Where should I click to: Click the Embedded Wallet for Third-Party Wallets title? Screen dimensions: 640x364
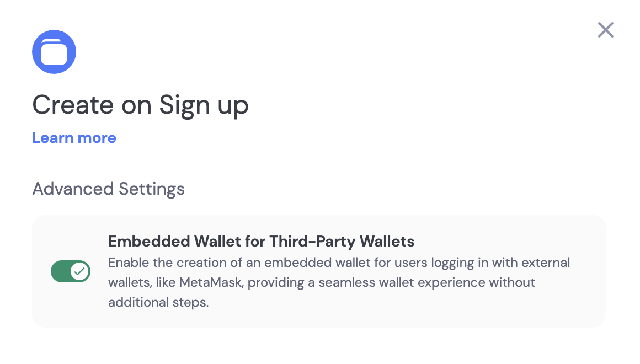click(261, 242)
